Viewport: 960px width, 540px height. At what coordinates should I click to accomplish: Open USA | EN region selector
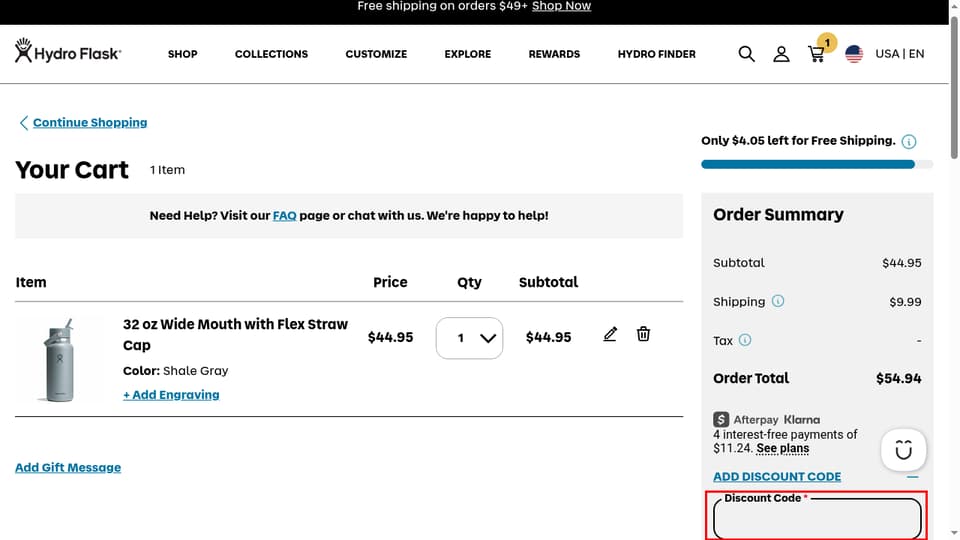(899, 54)
